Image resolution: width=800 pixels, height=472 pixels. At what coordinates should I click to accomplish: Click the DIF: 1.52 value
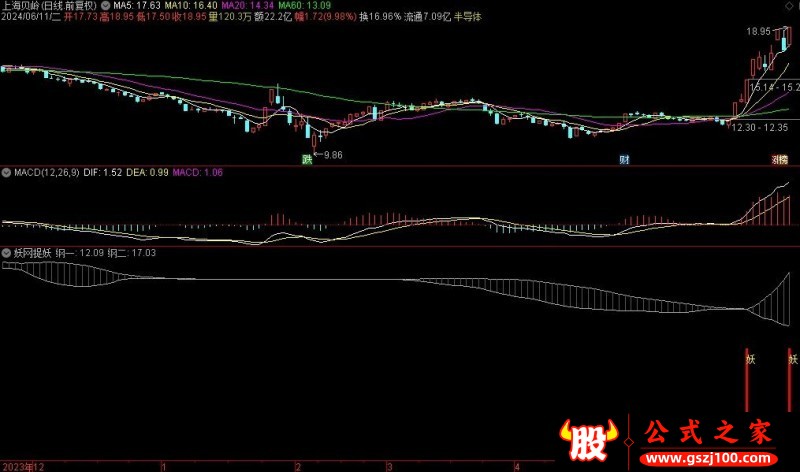tap(103, 172)
